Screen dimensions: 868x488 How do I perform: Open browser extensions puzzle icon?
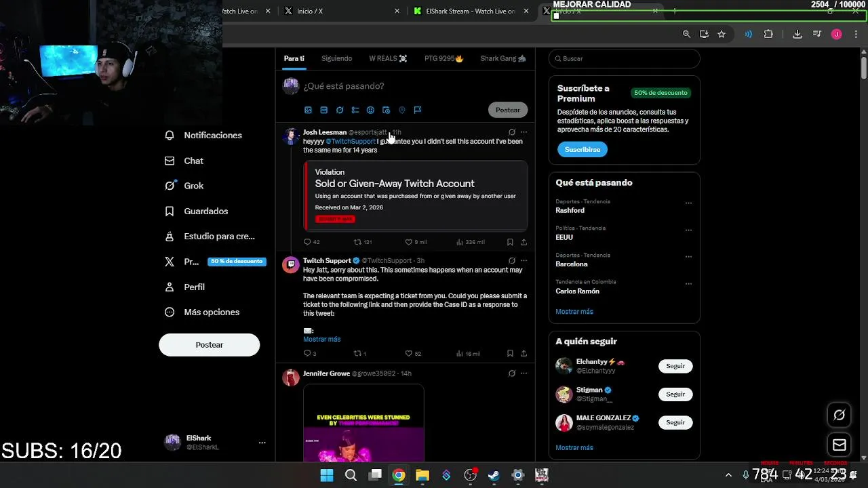768,34
